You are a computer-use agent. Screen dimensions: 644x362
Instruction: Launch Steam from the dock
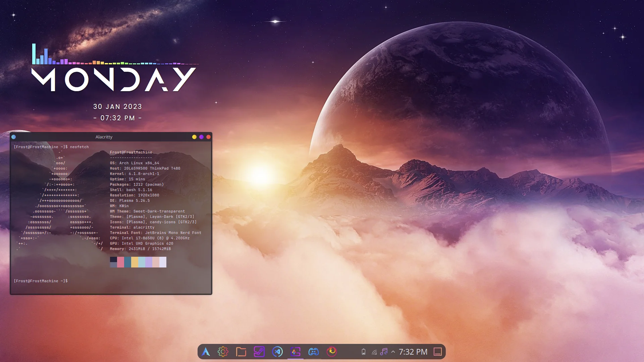(259, 352)
